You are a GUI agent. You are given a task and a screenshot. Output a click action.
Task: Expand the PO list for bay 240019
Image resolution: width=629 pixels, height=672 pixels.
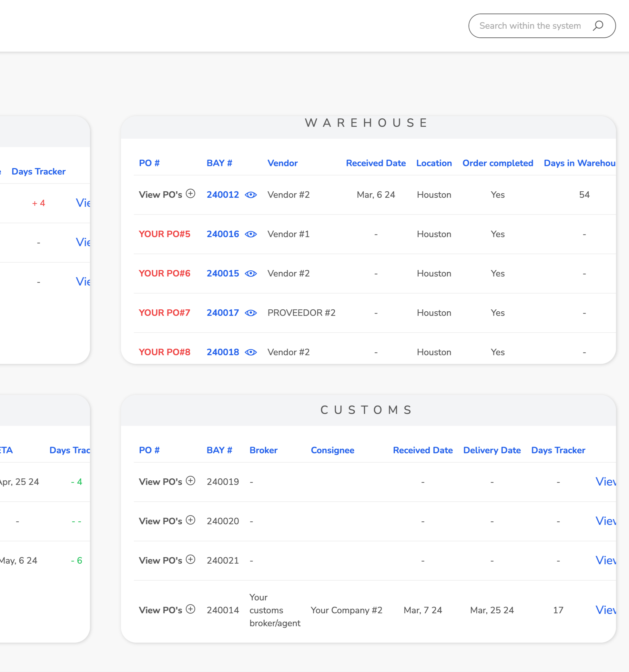pyautogui.click(x=191, y=481)
